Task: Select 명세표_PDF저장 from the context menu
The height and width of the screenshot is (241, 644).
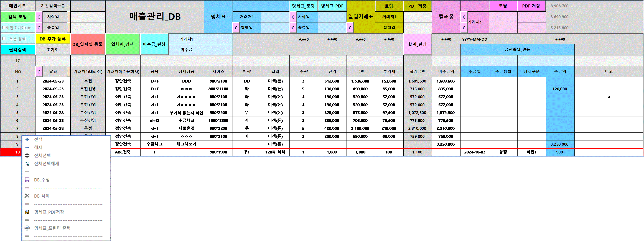Action: click(49, 212)
